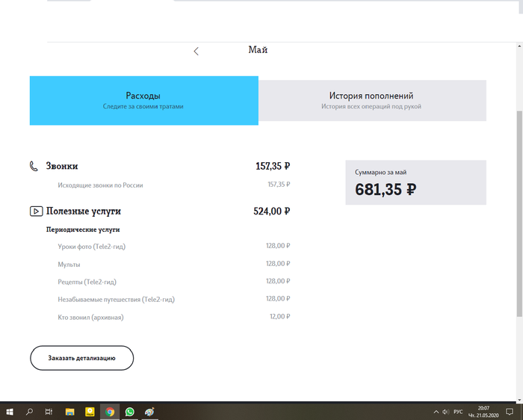Open the Windows Start menu
523x420 pixels.
[10, 412]
